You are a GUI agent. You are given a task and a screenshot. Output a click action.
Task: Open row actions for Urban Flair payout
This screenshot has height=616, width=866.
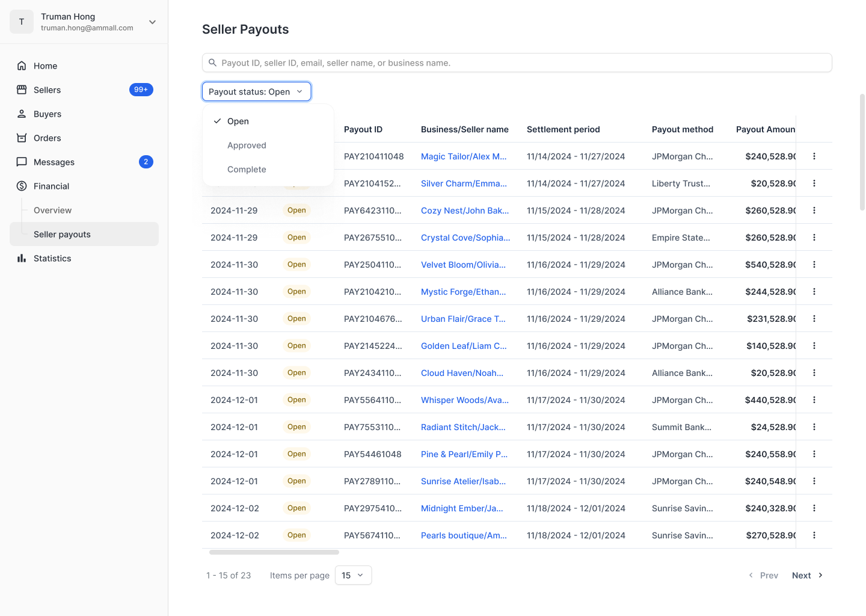[x=814, y=319]
